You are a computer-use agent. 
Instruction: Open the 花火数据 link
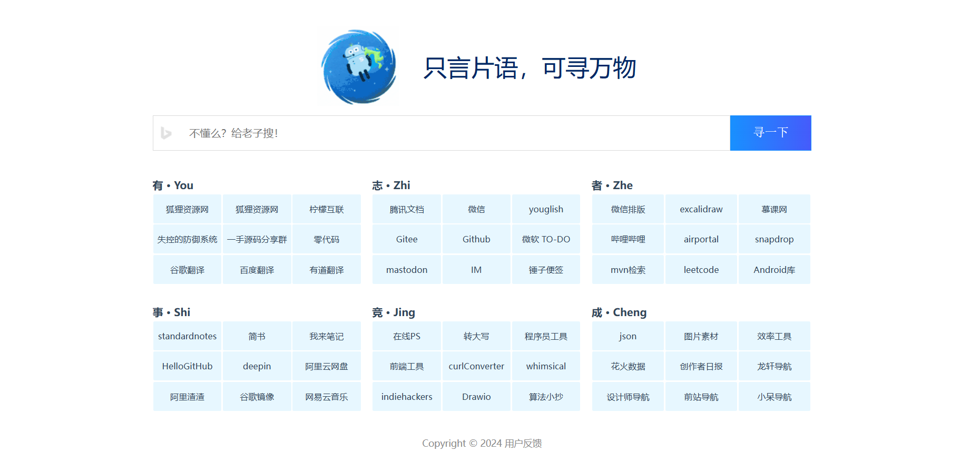[x=628, y=366]
